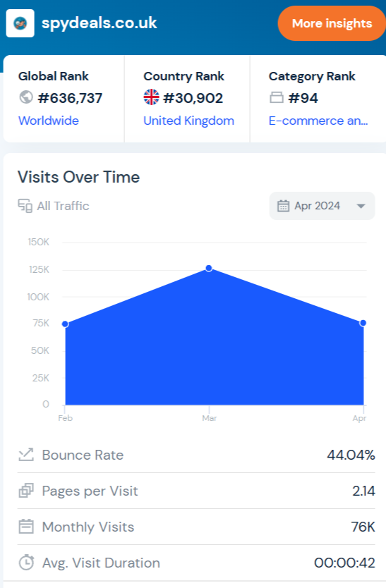Click the Country Rank label

click(183, 76)
